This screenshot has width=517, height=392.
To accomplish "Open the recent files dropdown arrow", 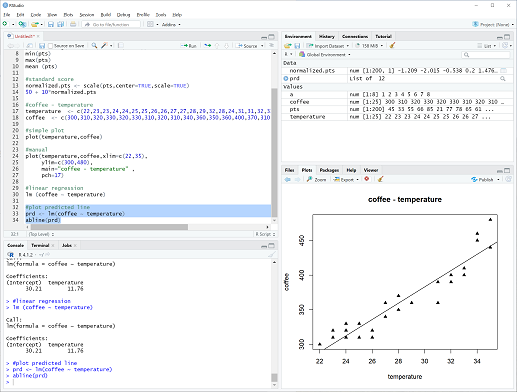I will point(42,24).
